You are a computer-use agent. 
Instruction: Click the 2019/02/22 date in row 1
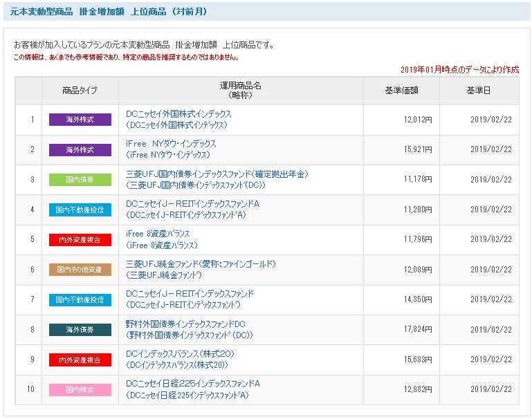tap(491, 120)
